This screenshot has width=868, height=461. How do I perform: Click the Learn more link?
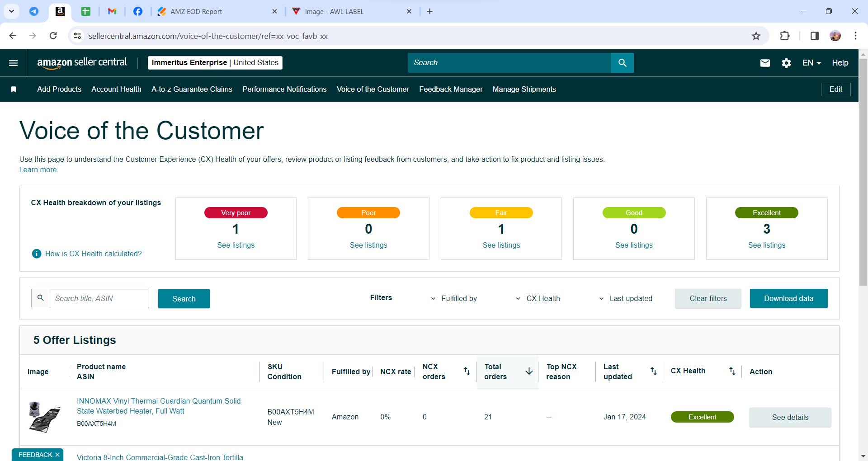(38, 170)
